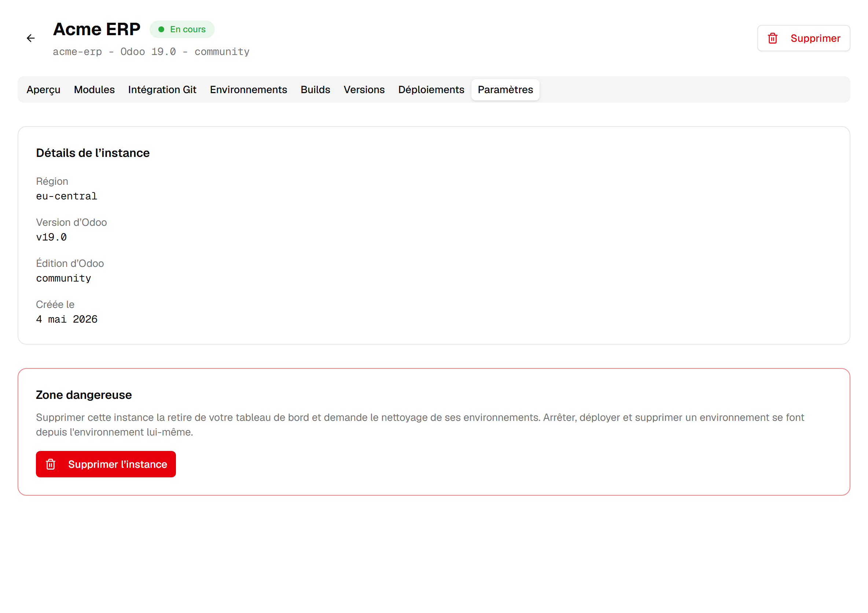Click the community edition value

[63, 278]
